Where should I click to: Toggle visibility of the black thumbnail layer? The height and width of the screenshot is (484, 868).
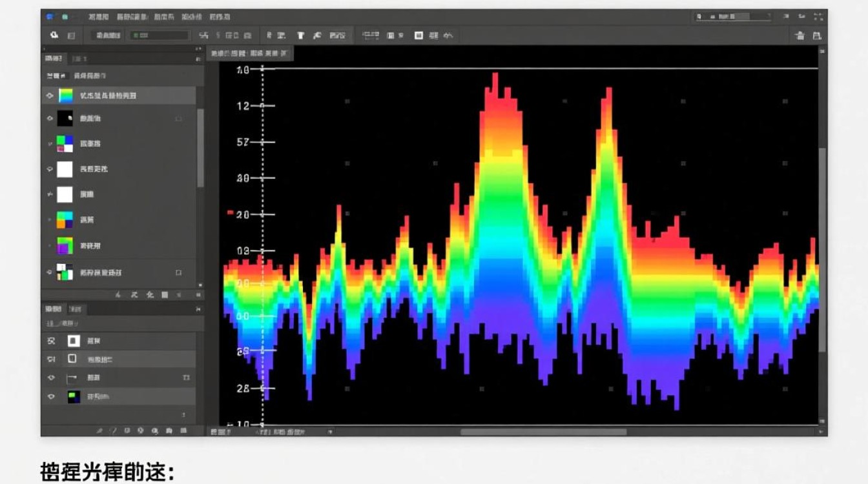(x=50, y=119)
